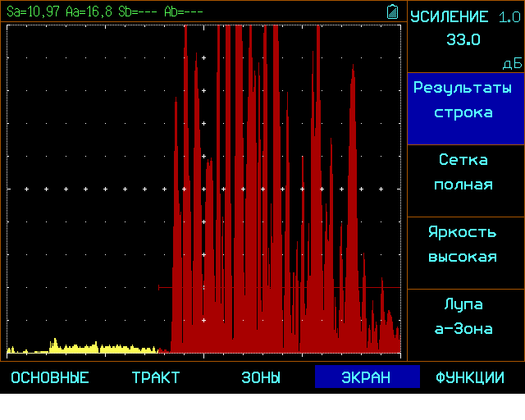Open the ЗОНЫ menu tab
The width and height of the screenshot is (525, 420).
[261, 377]
